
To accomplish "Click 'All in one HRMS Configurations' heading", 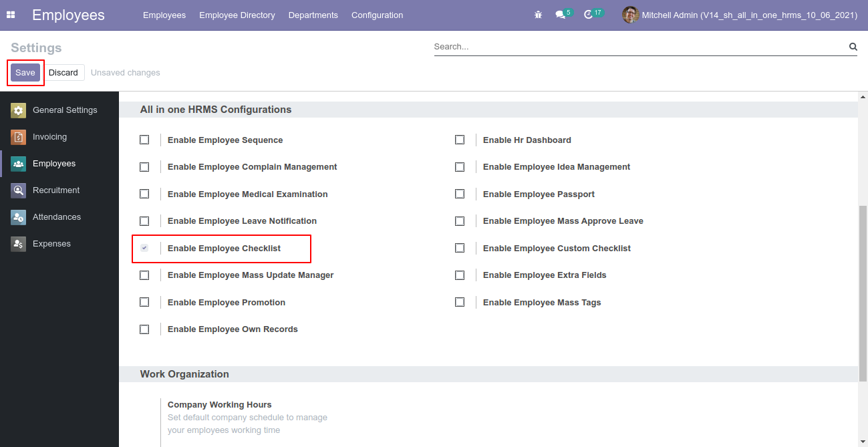I will coord(216,110).
